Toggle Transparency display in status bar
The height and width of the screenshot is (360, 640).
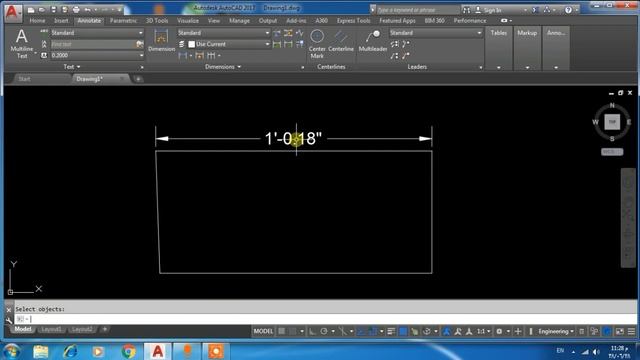(403, 331)
